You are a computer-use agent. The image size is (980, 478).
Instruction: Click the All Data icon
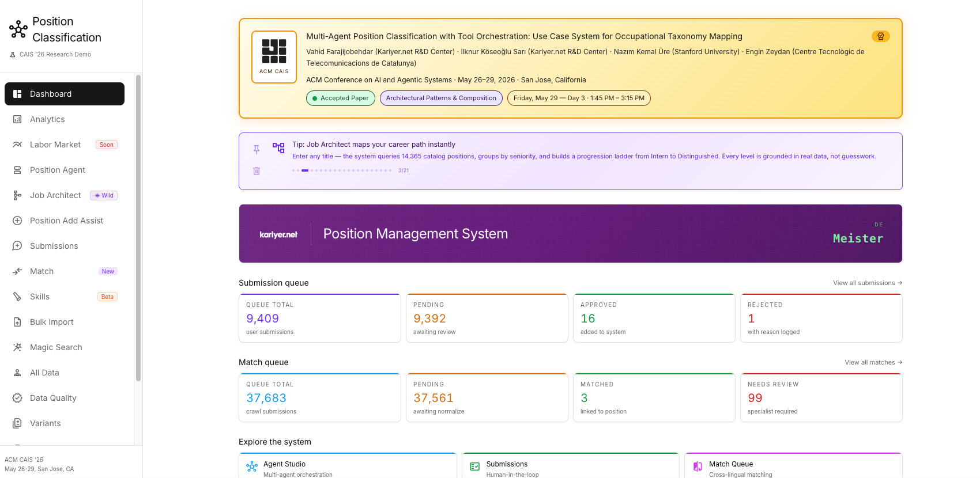[x=17, y=373]
